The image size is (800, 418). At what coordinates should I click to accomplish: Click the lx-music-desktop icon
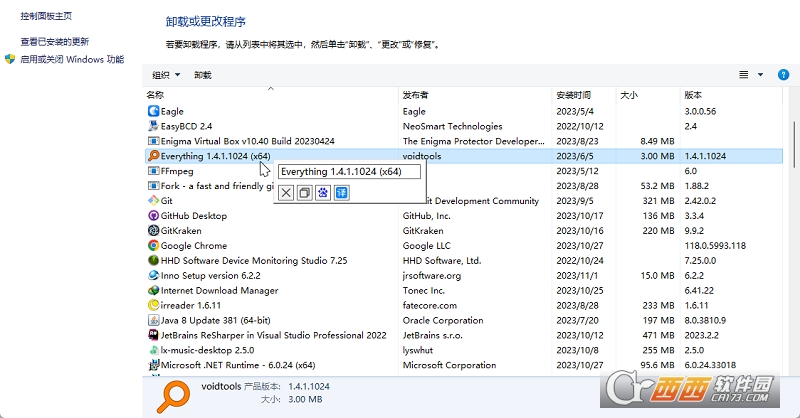(153, 350)
